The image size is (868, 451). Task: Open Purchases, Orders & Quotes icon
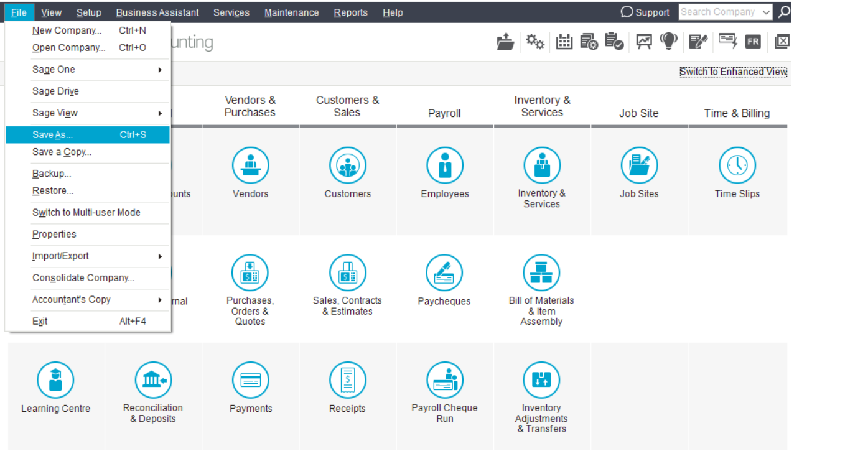[x=250, y=273]
